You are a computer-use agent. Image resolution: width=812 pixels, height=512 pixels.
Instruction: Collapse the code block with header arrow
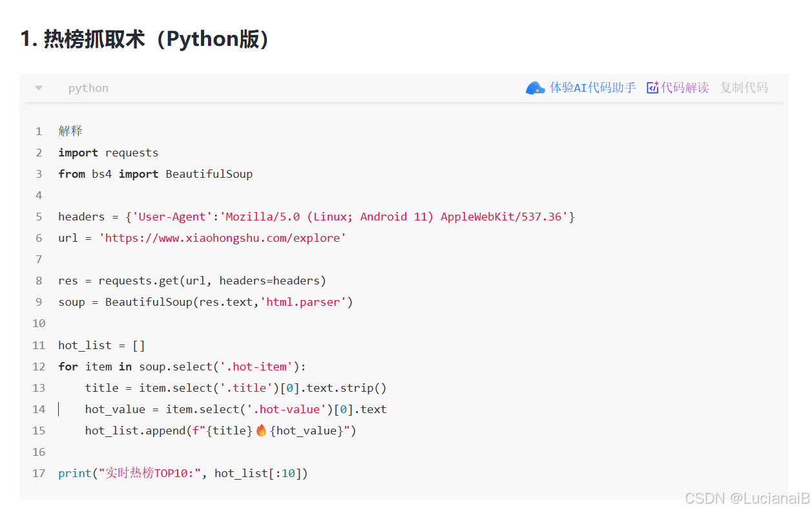click(x=39, y=88)
